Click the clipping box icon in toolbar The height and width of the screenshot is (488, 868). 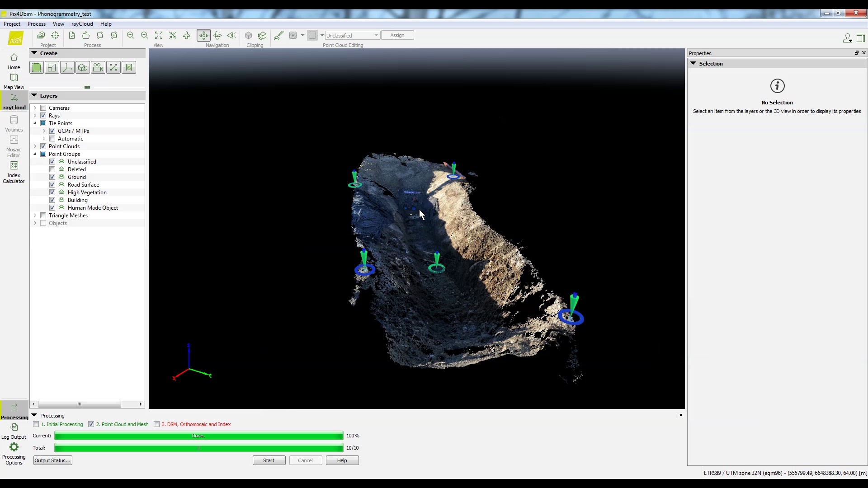248,35
